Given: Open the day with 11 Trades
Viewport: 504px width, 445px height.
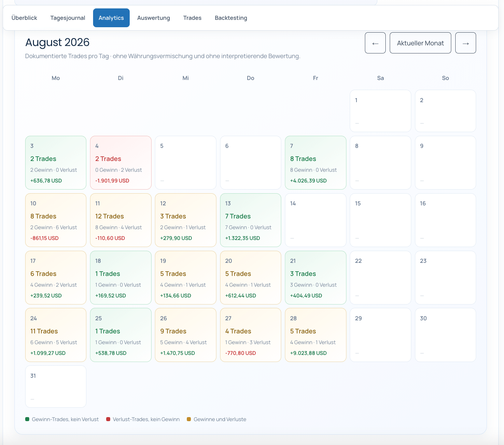Looking at the screenshot, I should point(56,335).
